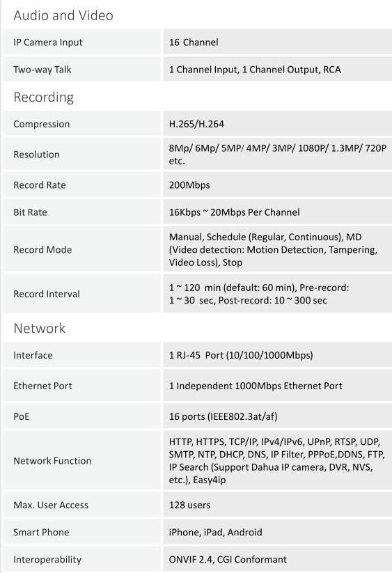Click the Network Function label
This screenshot has width=392, height=573.
click(x=52, y=461)
